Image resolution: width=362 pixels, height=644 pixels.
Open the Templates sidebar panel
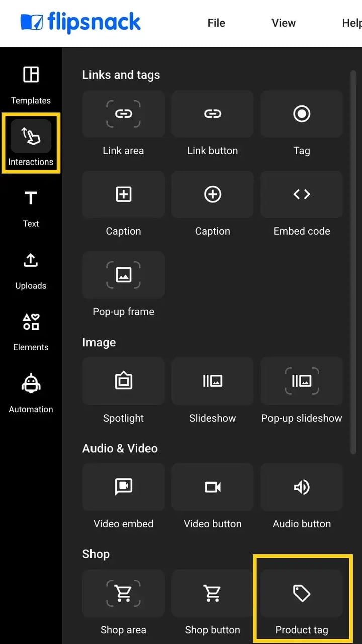pyautogui.click(x=31, y=85)
